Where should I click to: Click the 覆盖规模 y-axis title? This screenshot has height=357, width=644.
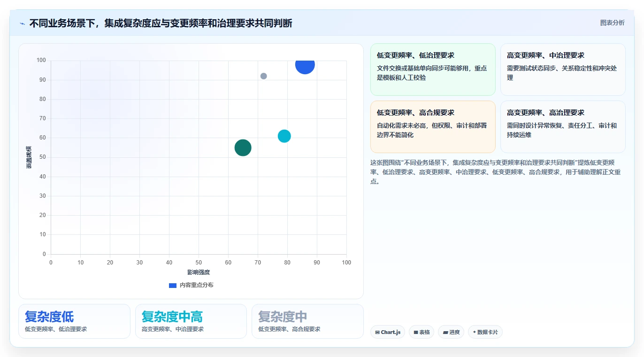click(29, 157)
